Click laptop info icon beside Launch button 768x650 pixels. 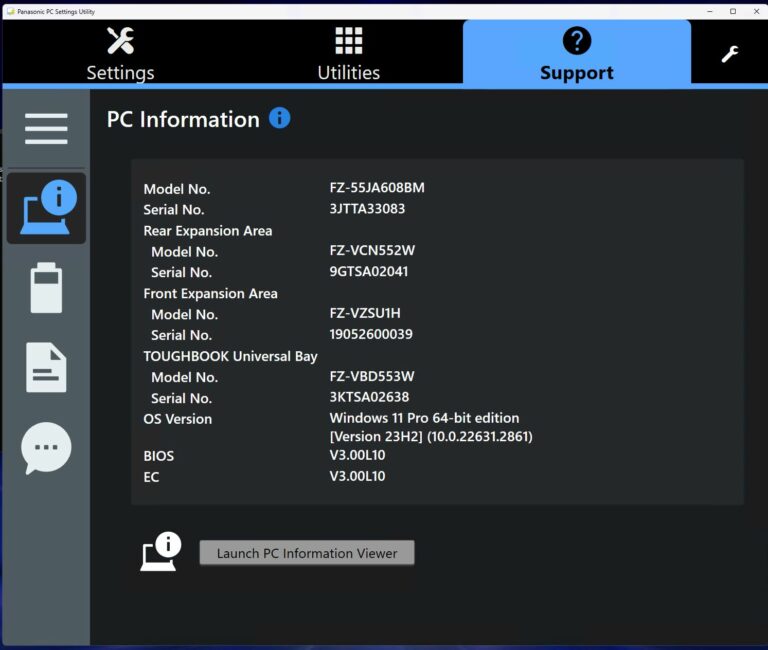[160, 552]
